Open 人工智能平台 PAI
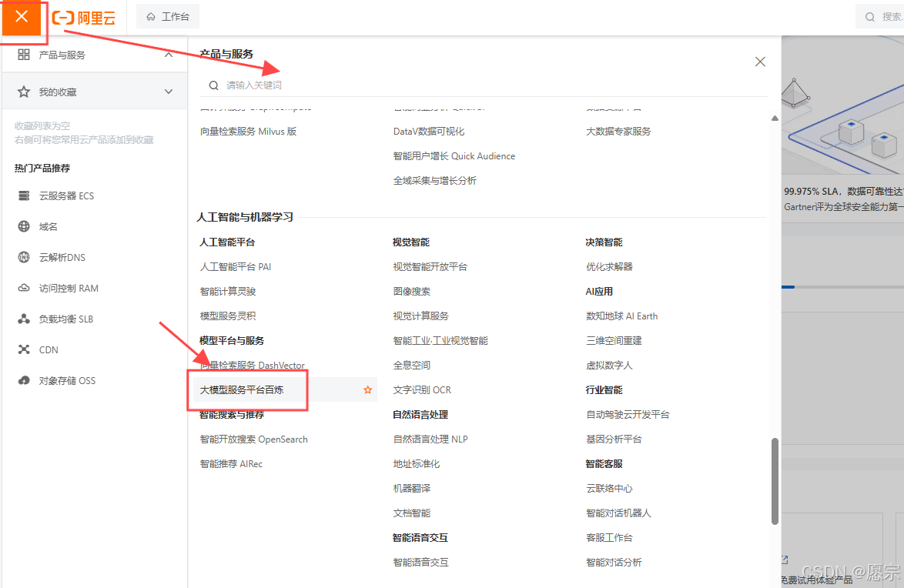The image size is (904, 588). [x=235, y=267]
